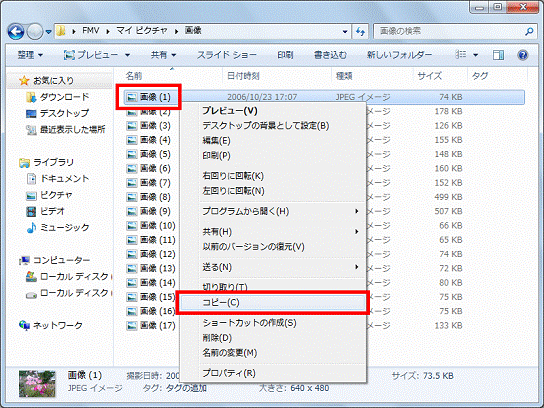The height and width of the screenshot is (408, 544).
Task: Click the folder icon in address bar
Action: pyautogui.click(x=61, y=31)
